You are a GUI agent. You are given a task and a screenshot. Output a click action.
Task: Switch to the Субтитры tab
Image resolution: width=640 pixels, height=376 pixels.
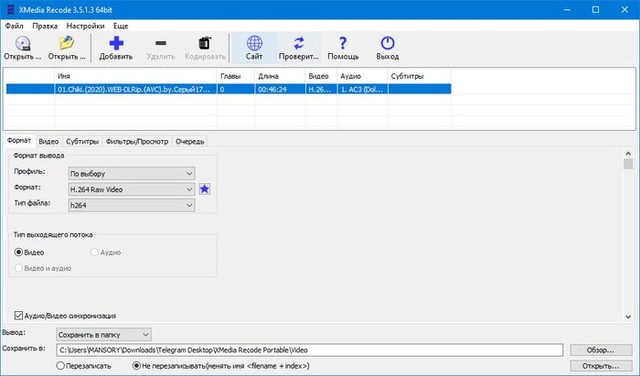click(x=82, y=142)
